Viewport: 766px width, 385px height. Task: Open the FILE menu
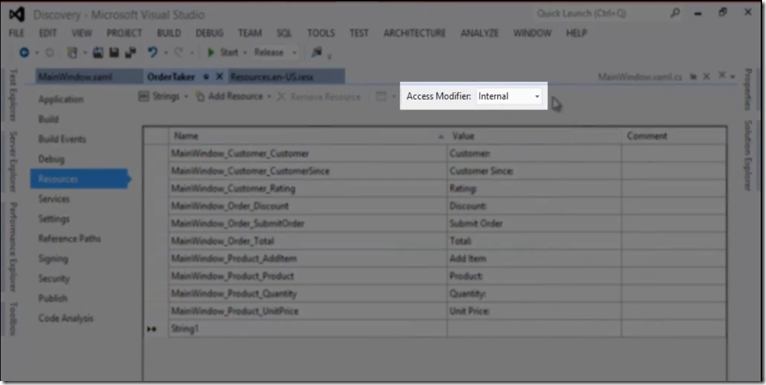(16, 33)
